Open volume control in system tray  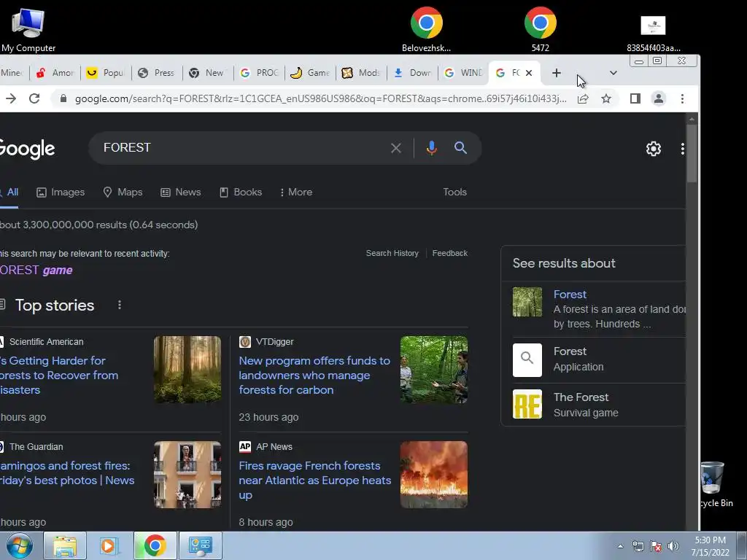point(673,546)
